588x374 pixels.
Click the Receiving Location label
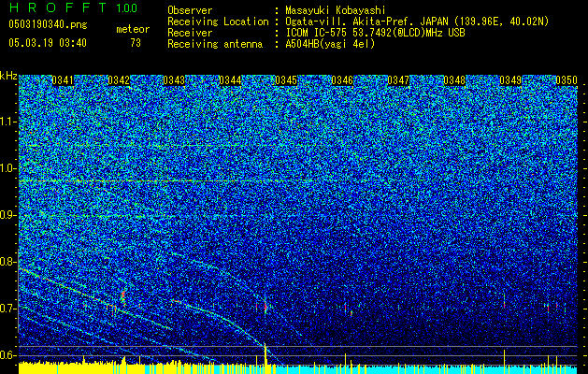(218, 22)
